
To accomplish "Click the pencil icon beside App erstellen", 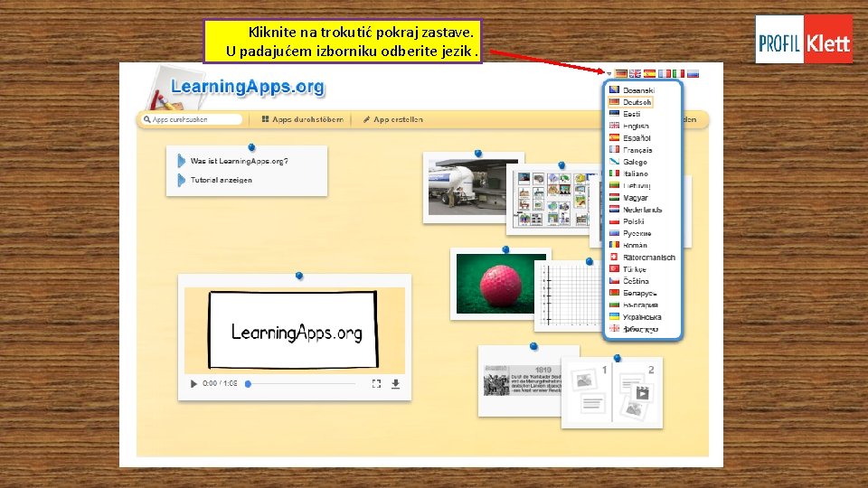I will click(x=366, y=119).
